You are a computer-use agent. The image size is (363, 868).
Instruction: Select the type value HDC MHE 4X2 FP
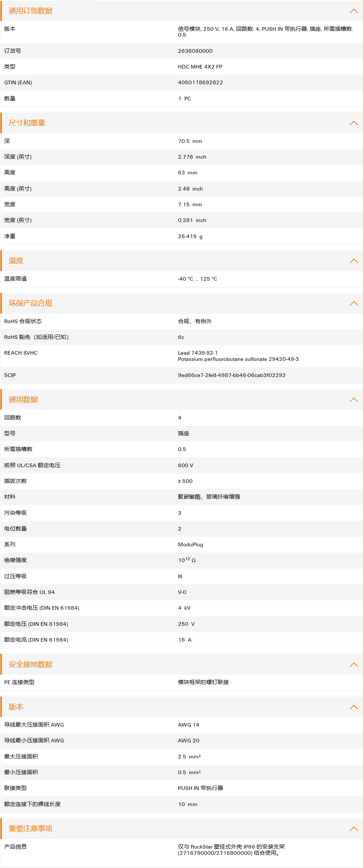[200, 67]
